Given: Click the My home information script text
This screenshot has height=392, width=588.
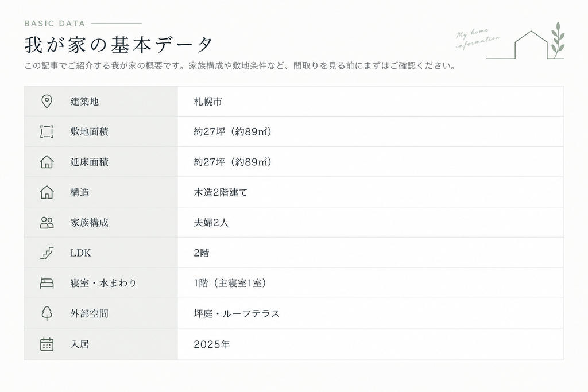Looking at the screenshot, I should (477, 38).
